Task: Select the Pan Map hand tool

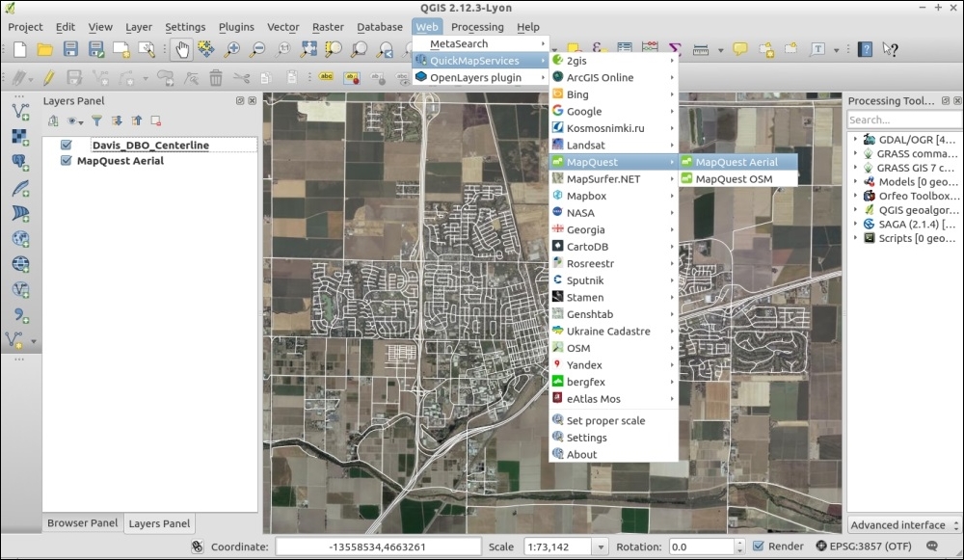Action: coord(180,49)
